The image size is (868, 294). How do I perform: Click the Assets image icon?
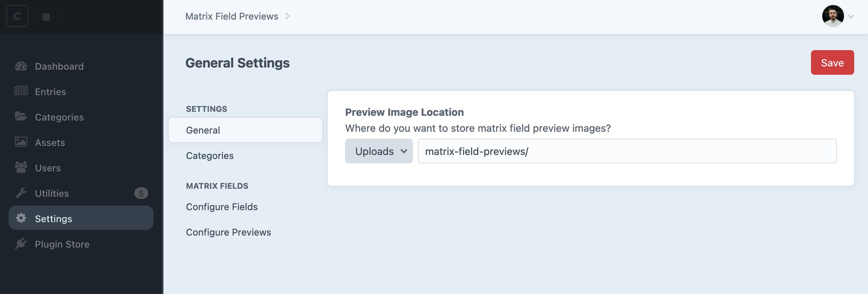[x=21, y=142]
